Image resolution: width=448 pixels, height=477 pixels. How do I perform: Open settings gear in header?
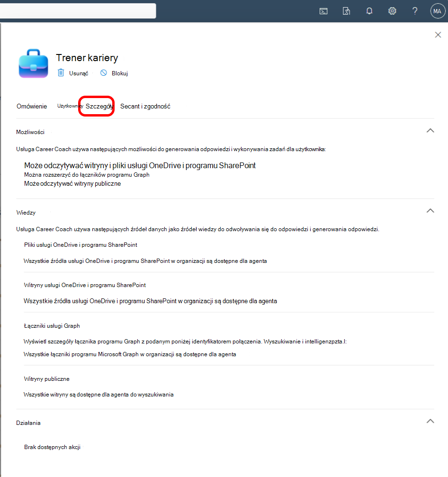click(x=392, y=11)
